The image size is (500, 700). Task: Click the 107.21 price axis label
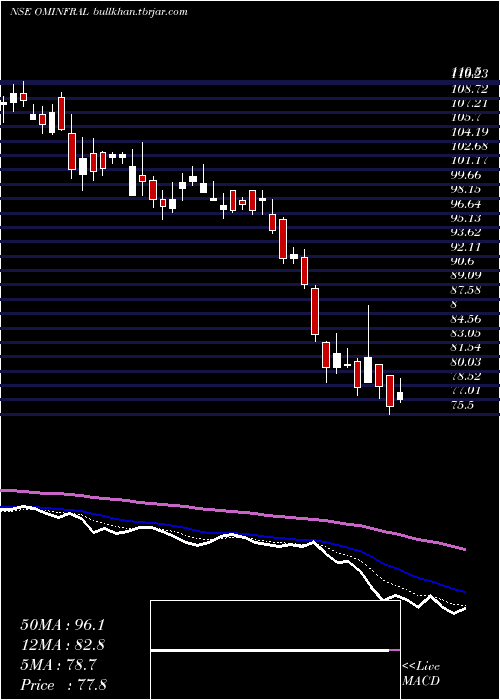(x=470, y=103)
